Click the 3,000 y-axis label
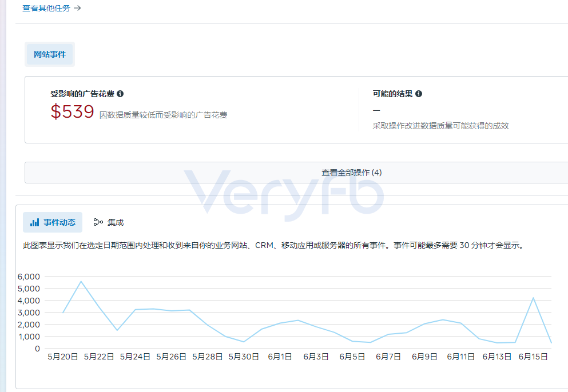 pos(29,313)
